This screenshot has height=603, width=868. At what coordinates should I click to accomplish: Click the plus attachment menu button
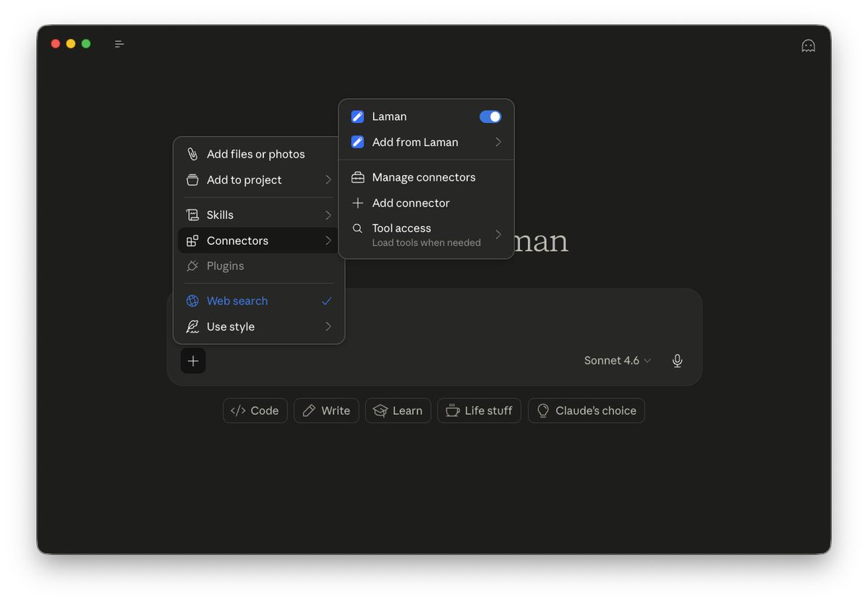click(x=193, y=361)
